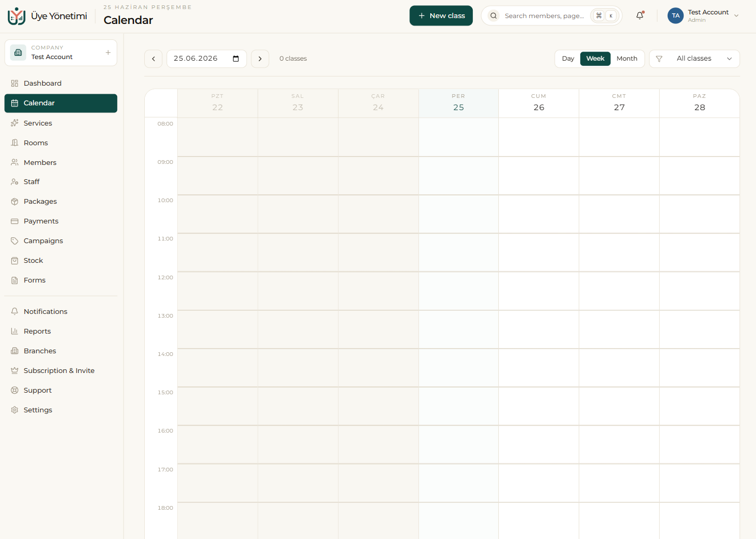756x539 pixels.
Task: Switch to Day view
Action: coord(568,59)
